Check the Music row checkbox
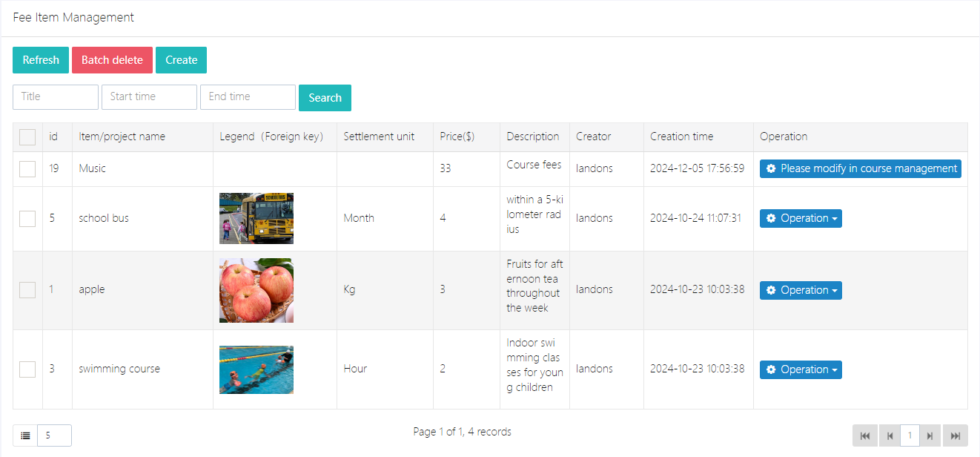The image size is (980, 457). tap(27, 169)
